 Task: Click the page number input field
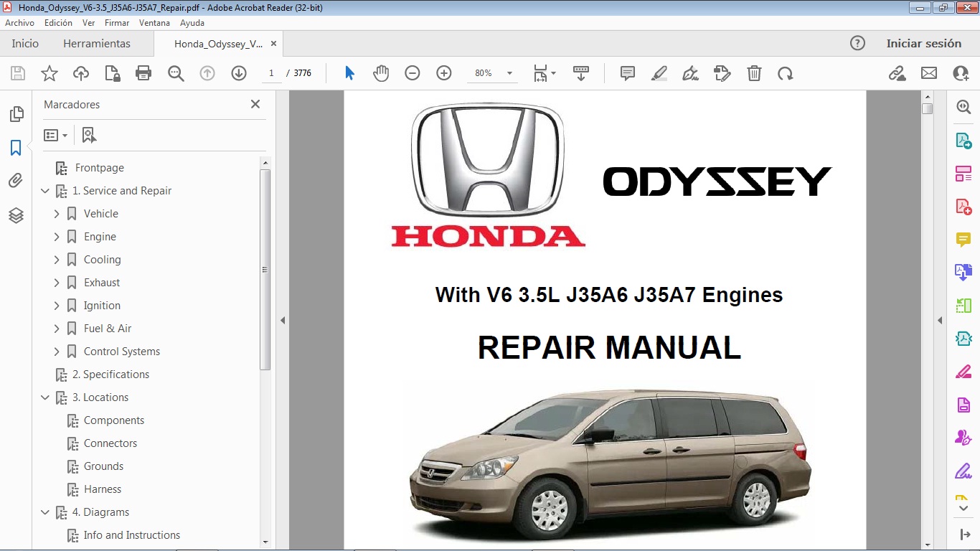coord(270,72)
